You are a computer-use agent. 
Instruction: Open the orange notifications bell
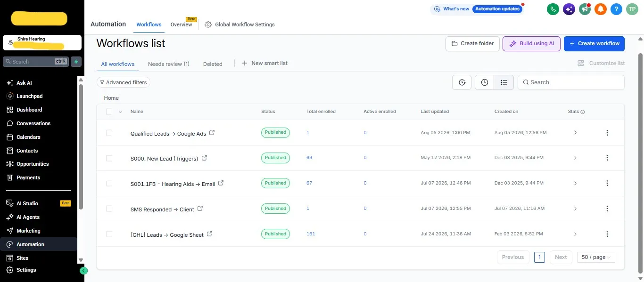pos(601,9)
